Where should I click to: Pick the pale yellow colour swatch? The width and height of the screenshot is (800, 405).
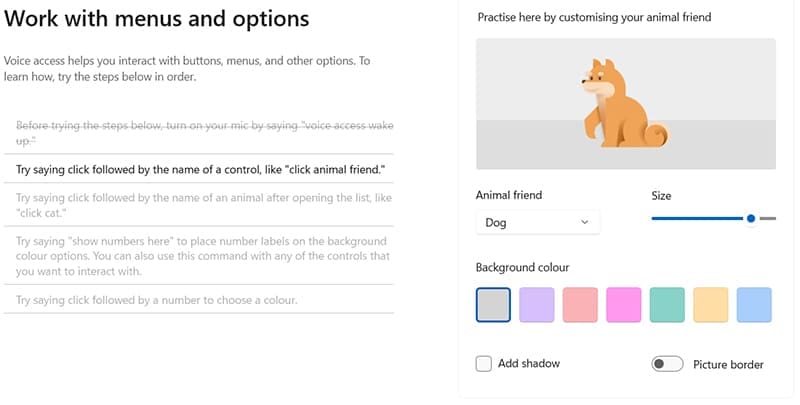point(710,305)
